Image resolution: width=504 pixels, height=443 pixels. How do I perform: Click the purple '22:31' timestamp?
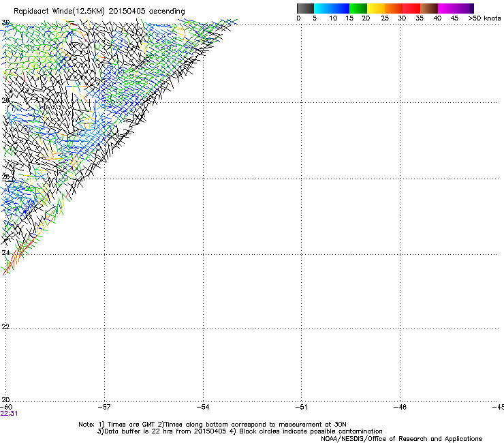(x=9, y=414)
